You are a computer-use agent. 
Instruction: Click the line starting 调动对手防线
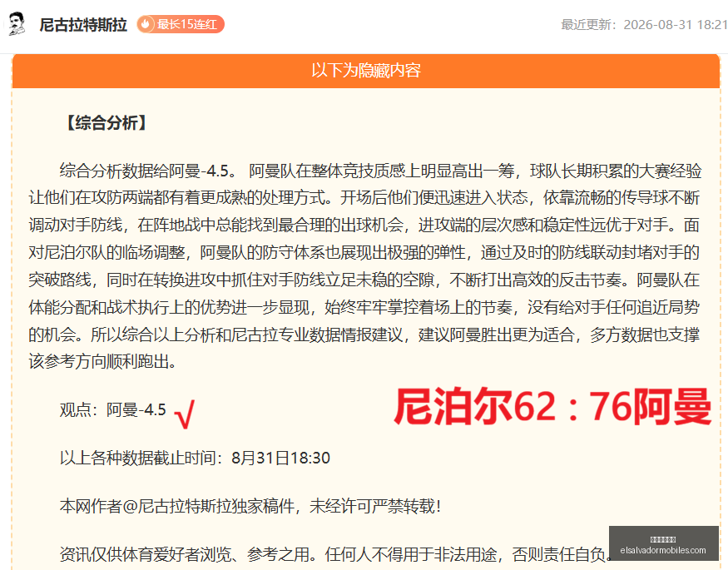(364, 226)
